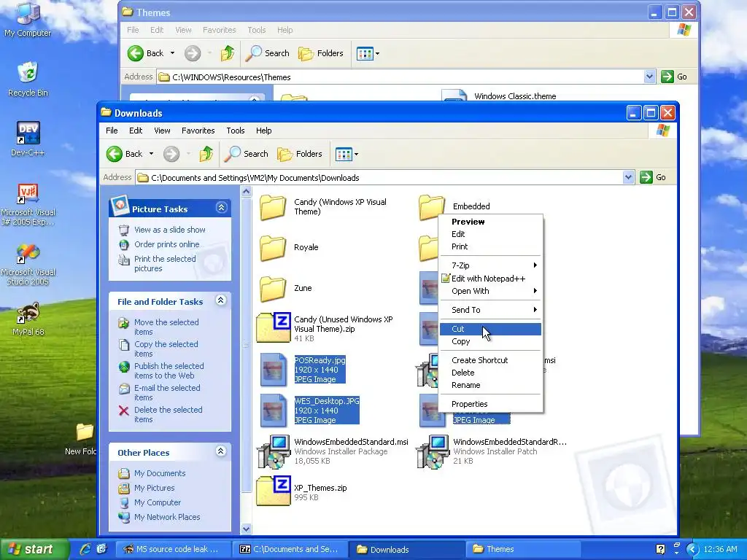
Task: Open Search in Downloads toolbar
Action: [x=246, y=154]
